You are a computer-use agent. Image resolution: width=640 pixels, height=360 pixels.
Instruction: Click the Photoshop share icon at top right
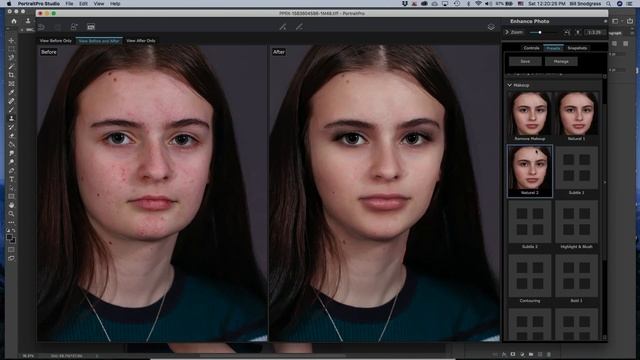[x=630, y=21]
